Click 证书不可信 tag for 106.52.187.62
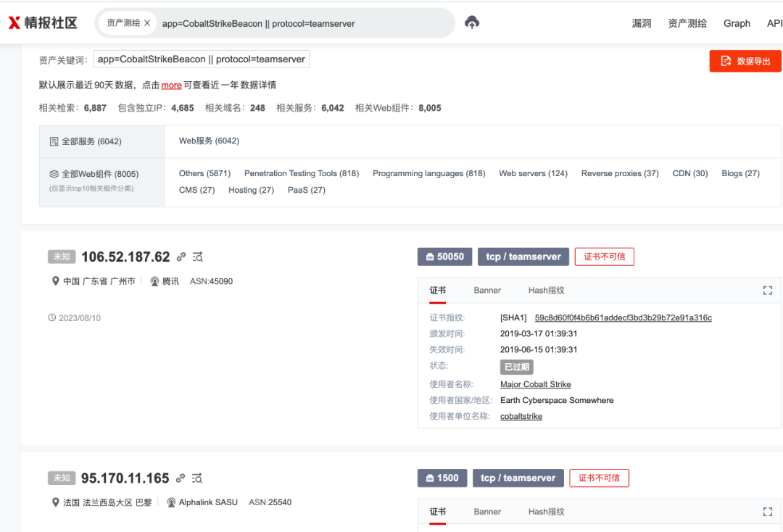The image size is (783, 532). 604,257
